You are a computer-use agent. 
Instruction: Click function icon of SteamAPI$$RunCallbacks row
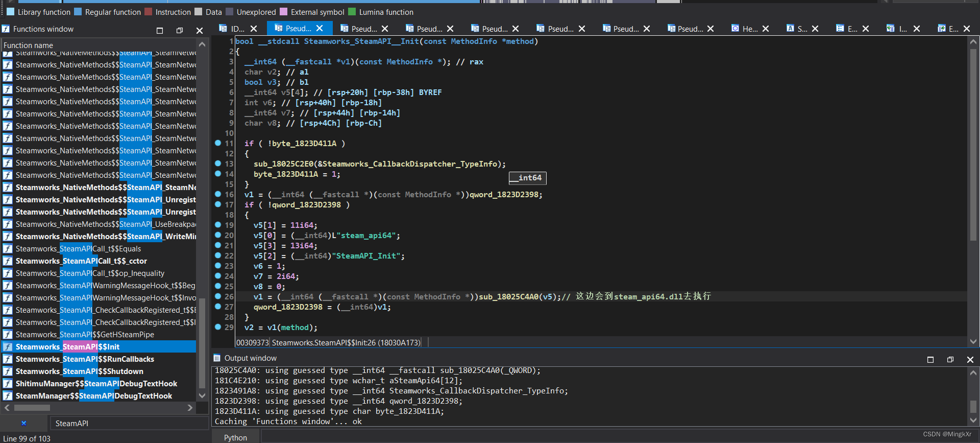pos(8,359)
